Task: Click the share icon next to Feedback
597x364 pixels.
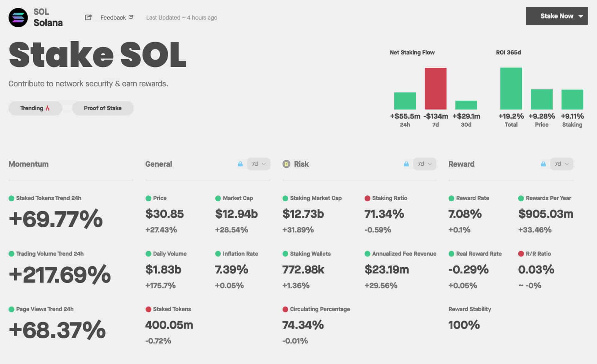Action: 88,17
